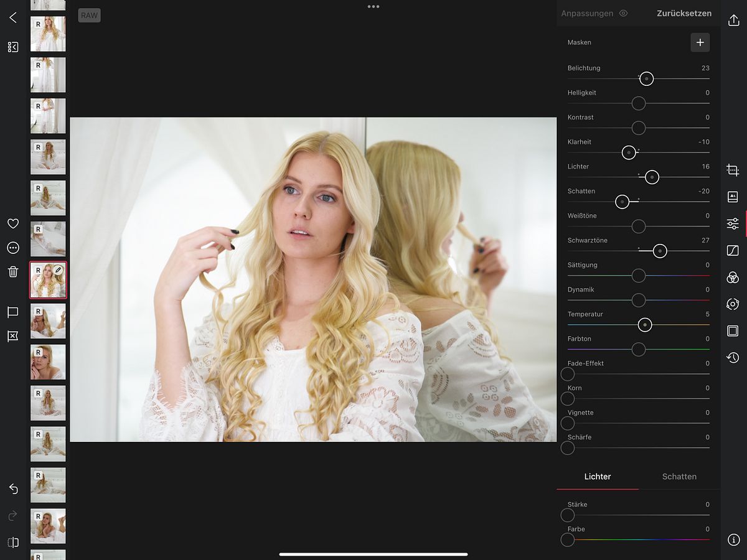Switch to the Lichter tab at bottom

[x=598, y=477]
